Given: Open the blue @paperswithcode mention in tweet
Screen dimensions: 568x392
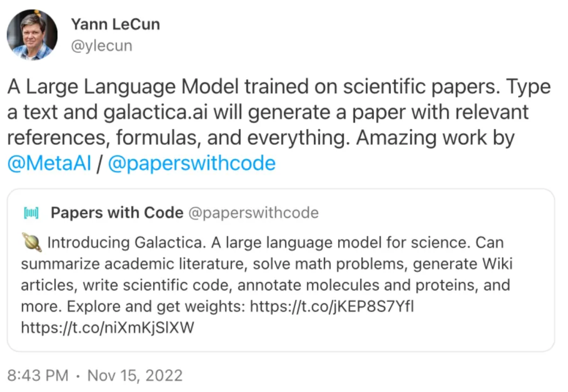Looking at the screenshot, I should point(191,164).
